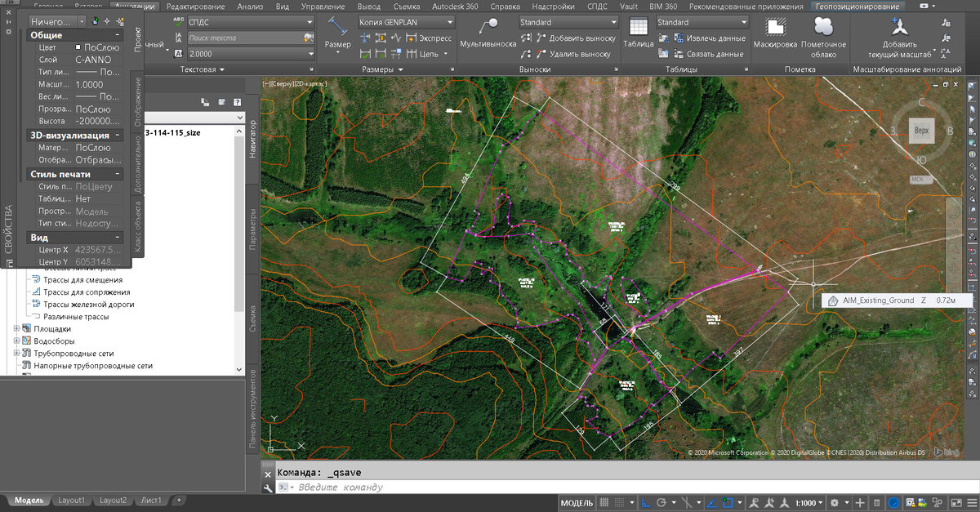Open the Навигатор side tab
The image size is (980, 512).
tap(252, 140)
